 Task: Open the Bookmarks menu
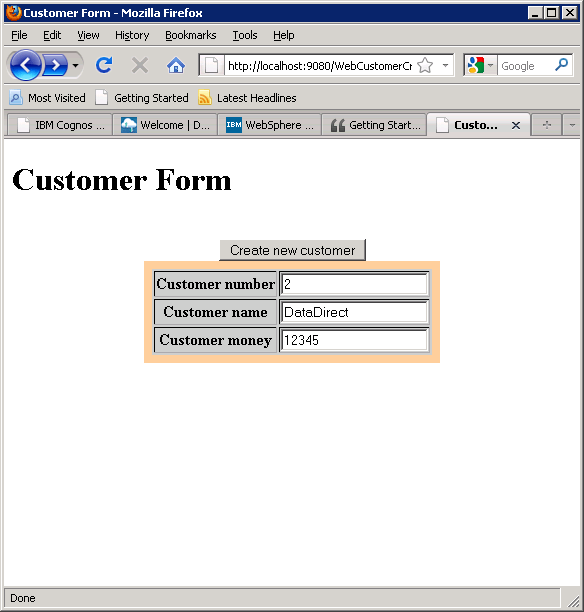tap(191, 35)
